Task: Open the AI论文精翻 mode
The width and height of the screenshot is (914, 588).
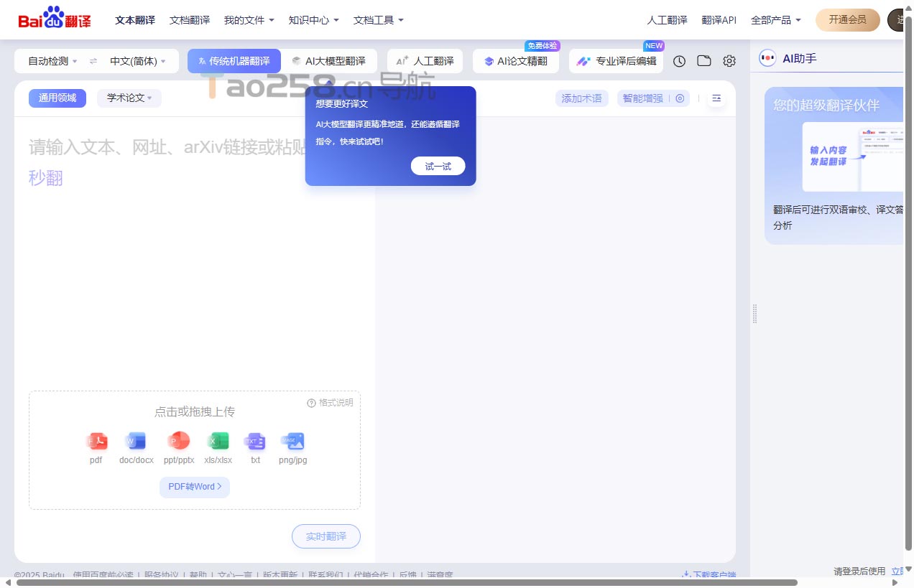Action: 516,61
